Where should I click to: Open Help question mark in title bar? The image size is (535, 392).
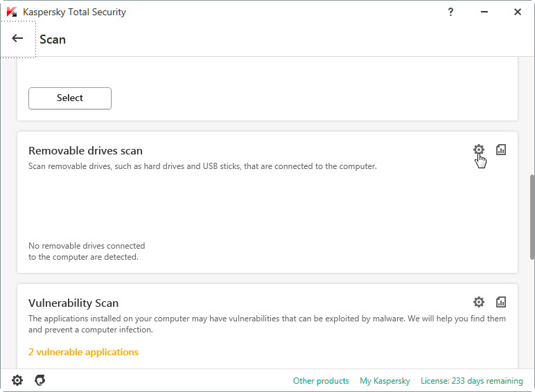point(450,12)
